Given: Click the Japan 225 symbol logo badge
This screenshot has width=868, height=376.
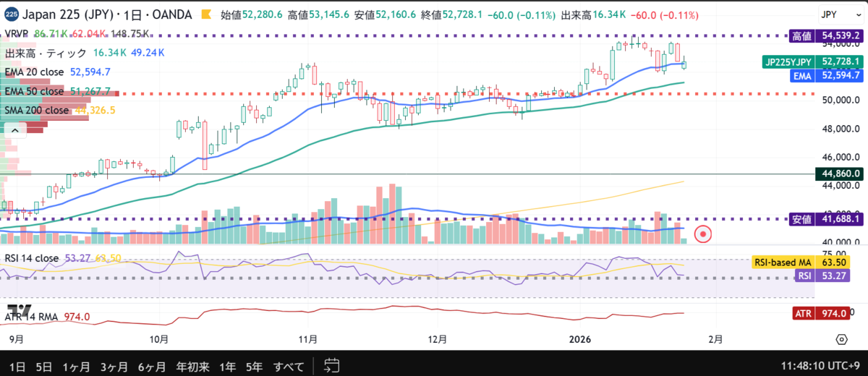Looking at the screenshot, I should (x=11, y=14).
